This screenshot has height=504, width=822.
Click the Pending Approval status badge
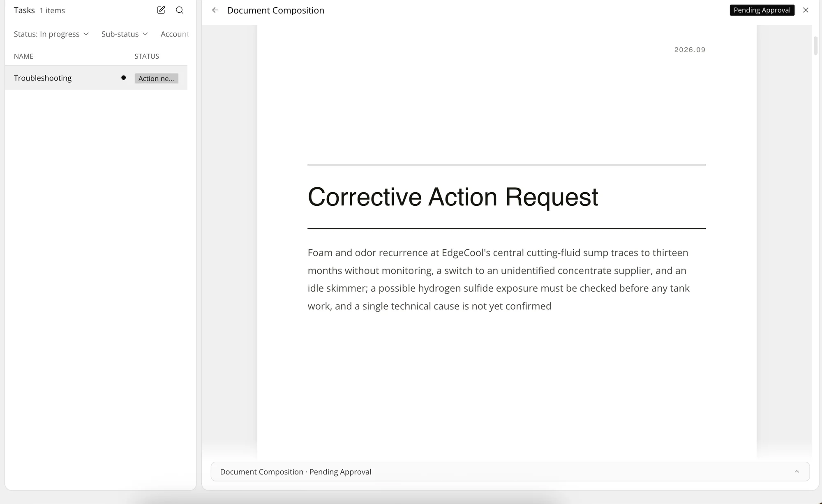pos(762,10)
